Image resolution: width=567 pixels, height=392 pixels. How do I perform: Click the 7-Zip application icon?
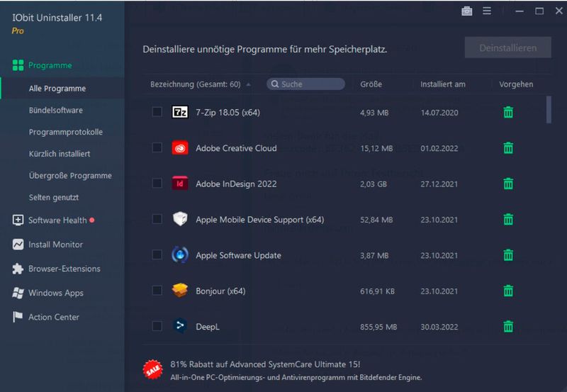click(180, 112)
